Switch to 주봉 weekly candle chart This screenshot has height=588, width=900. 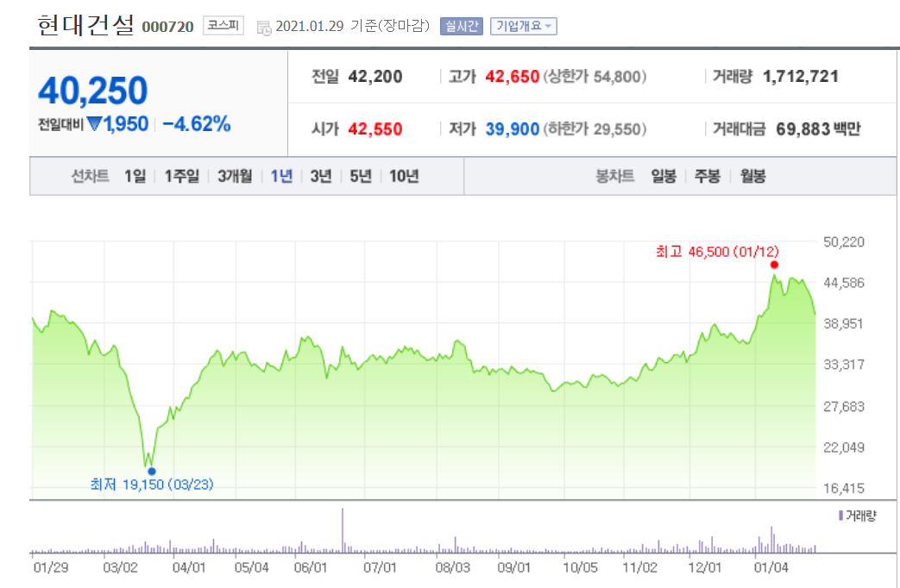708,176
